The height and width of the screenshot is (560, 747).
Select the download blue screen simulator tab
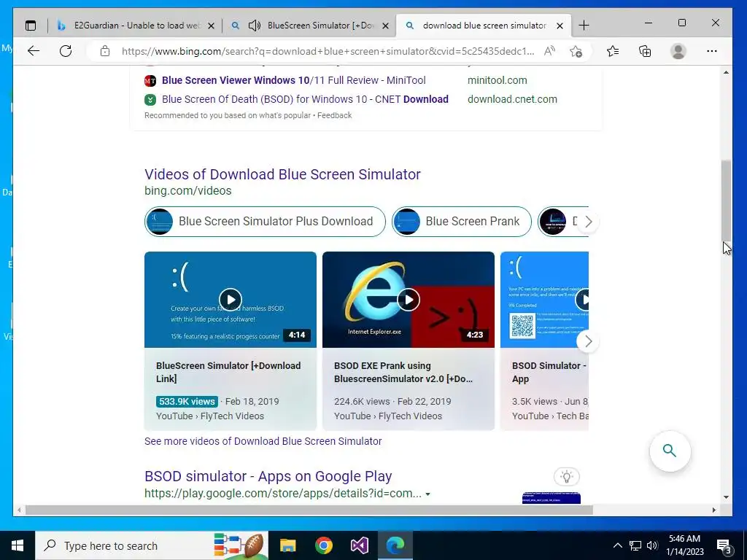pos(484,26)
